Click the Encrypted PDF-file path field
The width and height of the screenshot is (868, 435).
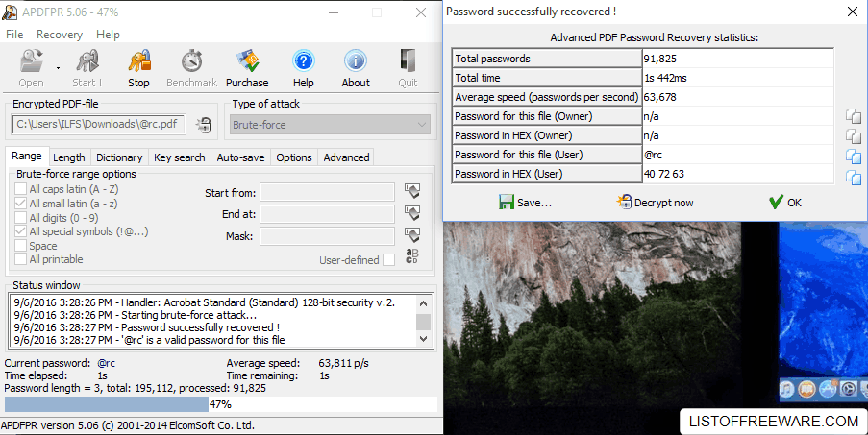[99, 125]
